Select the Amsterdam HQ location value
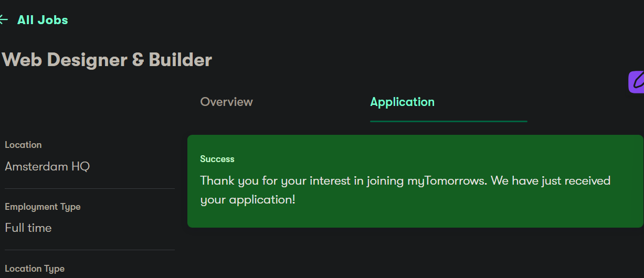644x278 pixels. 47,167
